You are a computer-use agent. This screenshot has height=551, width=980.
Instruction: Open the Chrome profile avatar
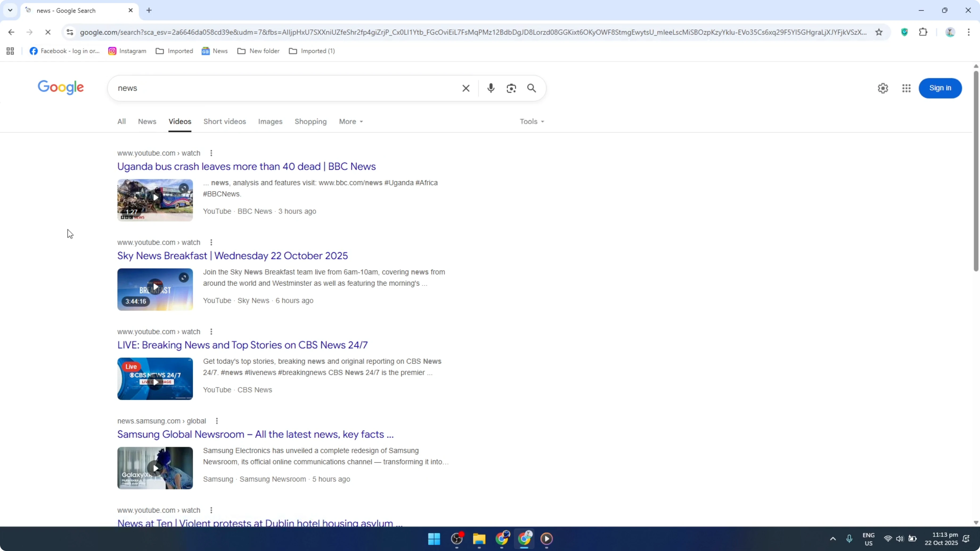click(x=950, y=32)
